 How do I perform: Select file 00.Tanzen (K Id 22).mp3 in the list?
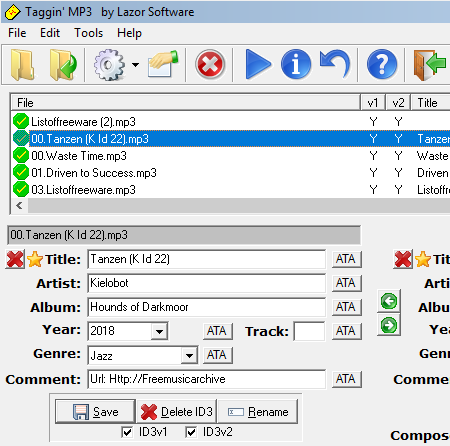point(90,139)
